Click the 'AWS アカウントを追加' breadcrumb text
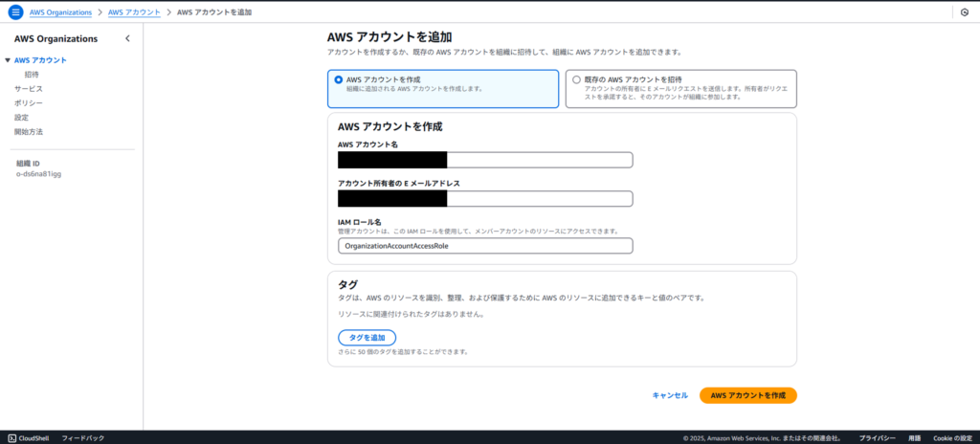The height and width of the screenshot is (444, 980). (x=214, y=12)
